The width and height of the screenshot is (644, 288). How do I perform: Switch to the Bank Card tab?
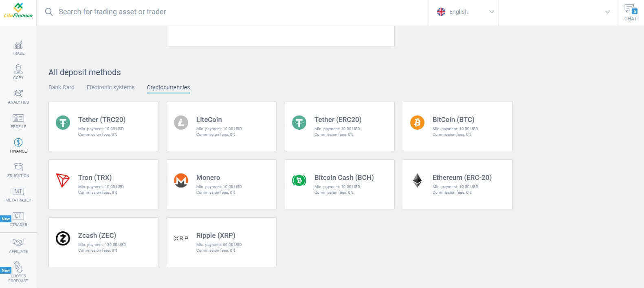[62, 87]
